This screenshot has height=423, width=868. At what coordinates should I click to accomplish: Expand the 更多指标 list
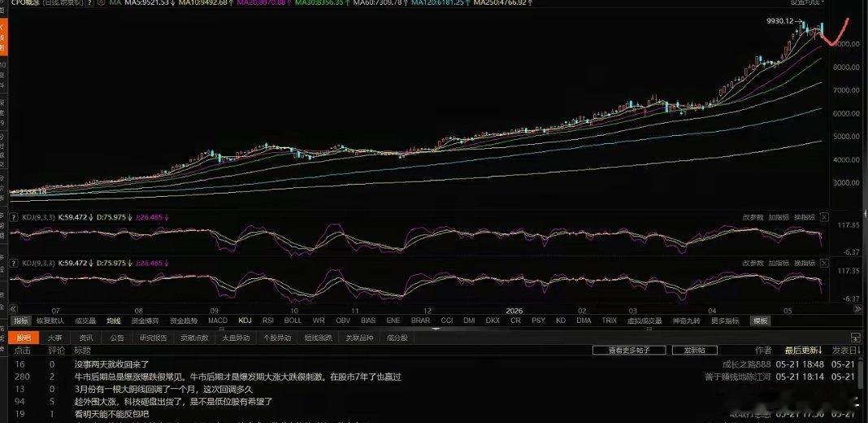pos(725,321)
